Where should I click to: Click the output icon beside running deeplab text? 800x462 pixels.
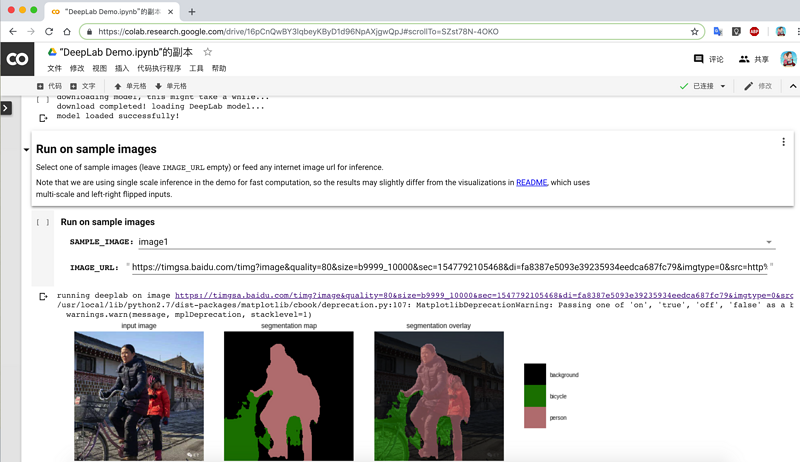tap(43, 296)
